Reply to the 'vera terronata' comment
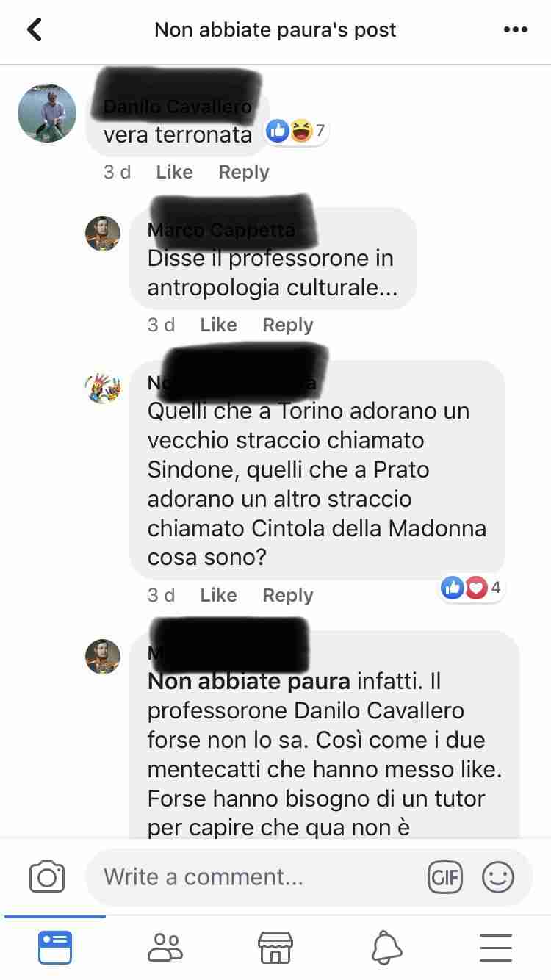The height and width of the screenshot is (980, 551). pos(244,172)
